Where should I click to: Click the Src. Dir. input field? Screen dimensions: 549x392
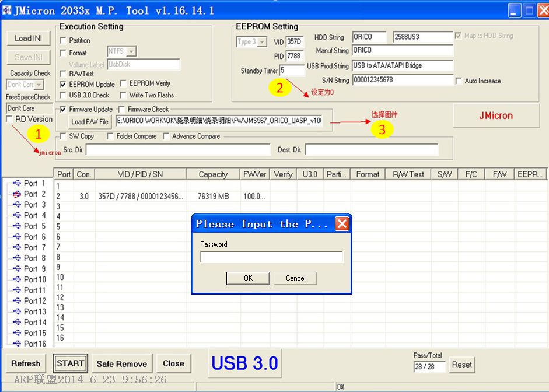pos(178,150)
